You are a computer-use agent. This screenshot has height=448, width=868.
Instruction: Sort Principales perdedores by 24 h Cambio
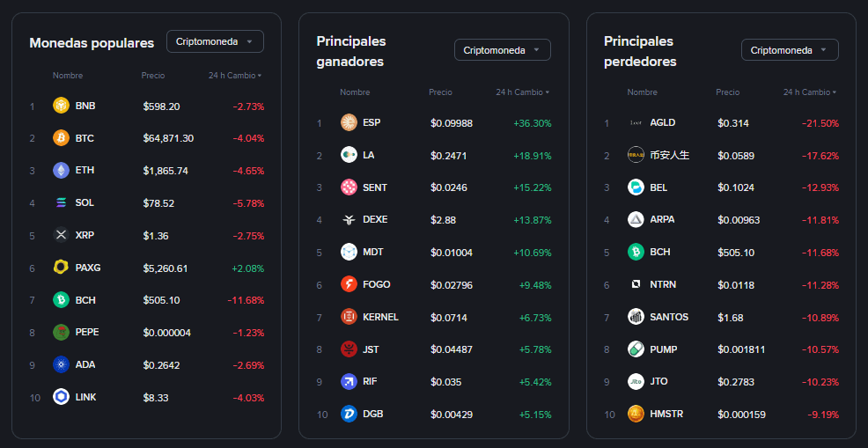click(x=809, y=92)
